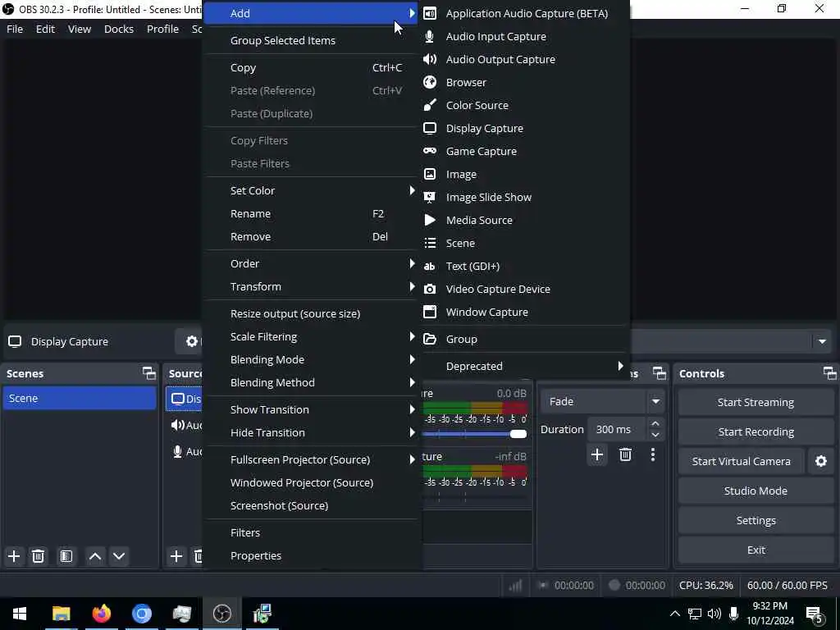Pop out the Controls dock

[x=829, y=373]
